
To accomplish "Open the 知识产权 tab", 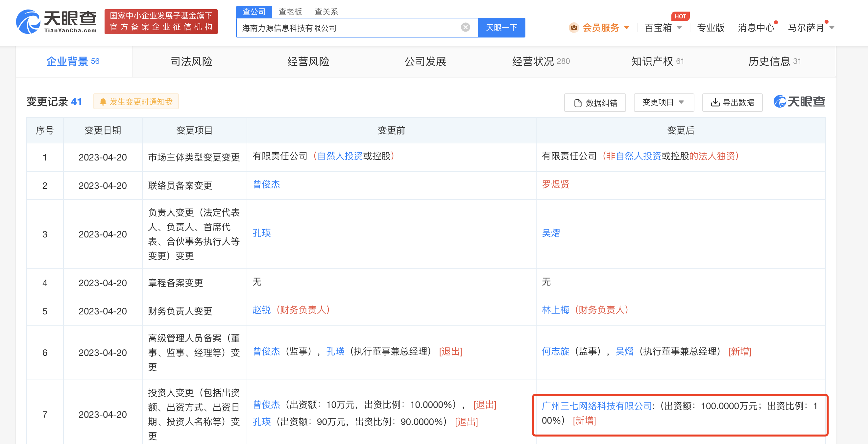I will (657, 62).
